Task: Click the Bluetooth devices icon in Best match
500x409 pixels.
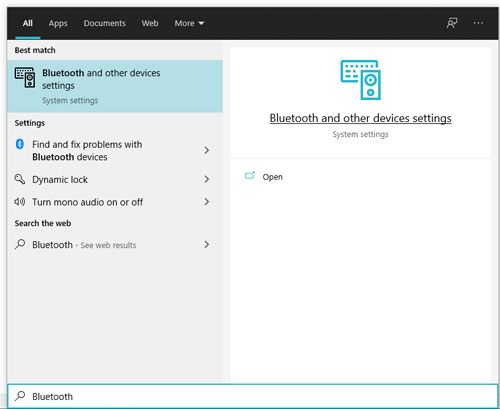Action: [x=25, y=77]
